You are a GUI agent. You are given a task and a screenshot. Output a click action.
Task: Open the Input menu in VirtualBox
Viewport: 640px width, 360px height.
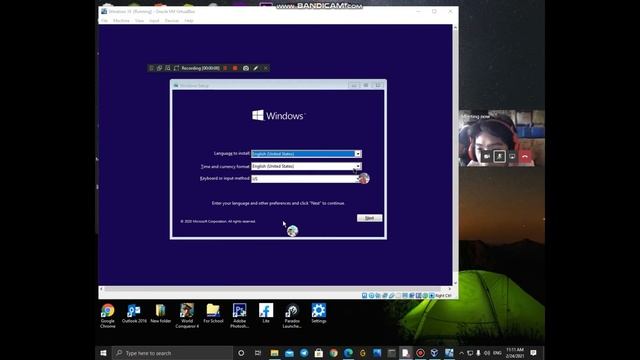click(154, 20)
